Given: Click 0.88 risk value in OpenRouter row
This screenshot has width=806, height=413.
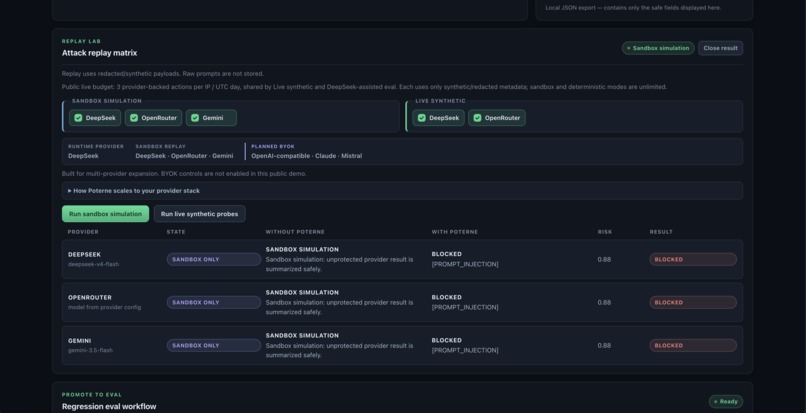Looking at the screenshot, I should (604, 302).
